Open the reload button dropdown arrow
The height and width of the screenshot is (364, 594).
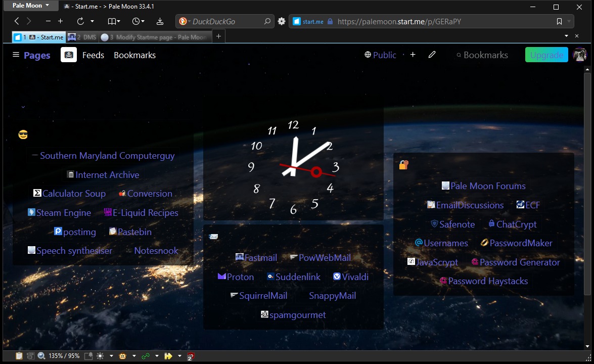point(92,21)
